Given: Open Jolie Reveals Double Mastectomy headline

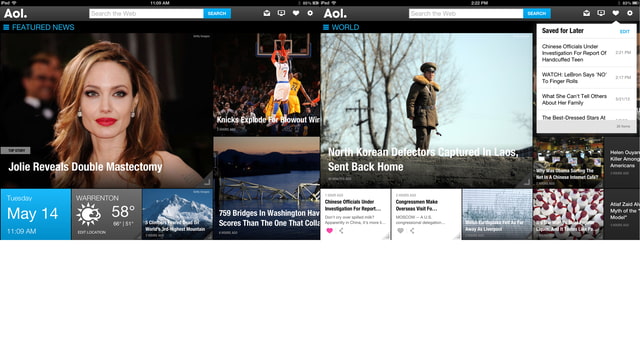Looking at the screenshot, I should point(85,167).
